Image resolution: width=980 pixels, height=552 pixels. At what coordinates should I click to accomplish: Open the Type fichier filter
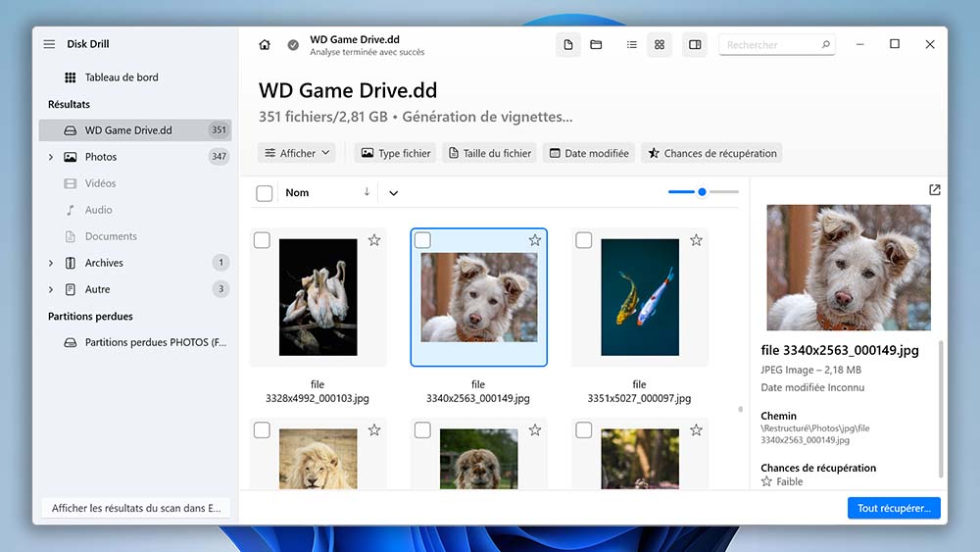click(x=396, y=153)
